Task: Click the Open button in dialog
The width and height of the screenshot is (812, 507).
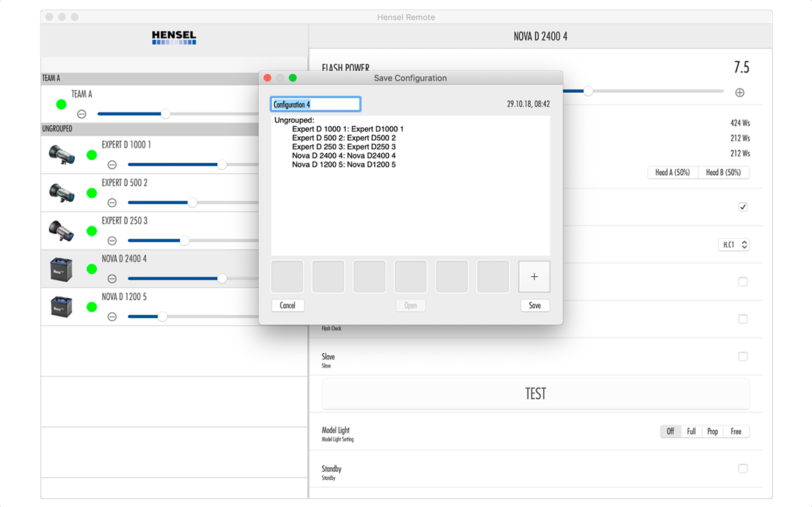Action: tap(410, 306)
